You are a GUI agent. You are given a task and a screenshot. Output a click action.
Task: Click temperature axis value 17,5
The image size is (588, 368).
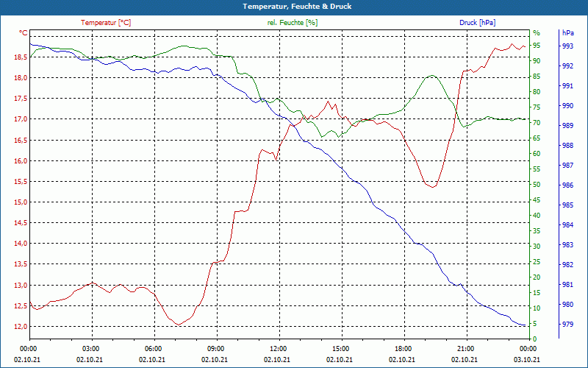pyautogui.click(x=21, y=99)
